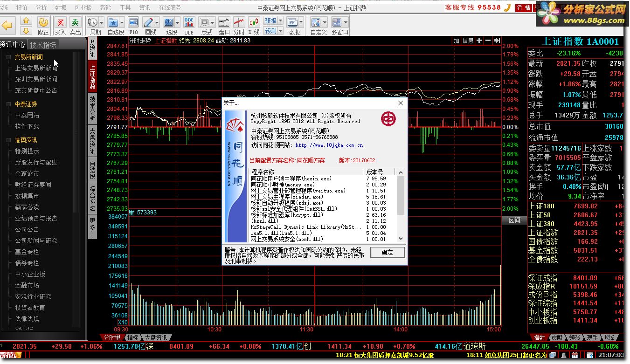Screen dimensions: 630x364
Task: Close the 关于 About dialog
Action: (400, 103)
